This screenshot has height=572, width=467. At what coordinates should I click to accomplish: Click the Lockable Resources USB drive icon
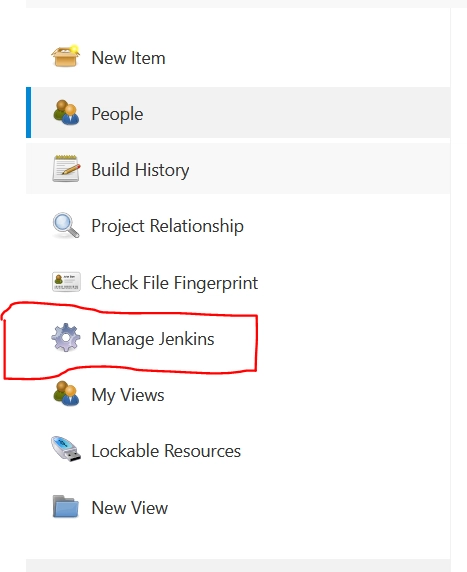[x=66, y=449]
